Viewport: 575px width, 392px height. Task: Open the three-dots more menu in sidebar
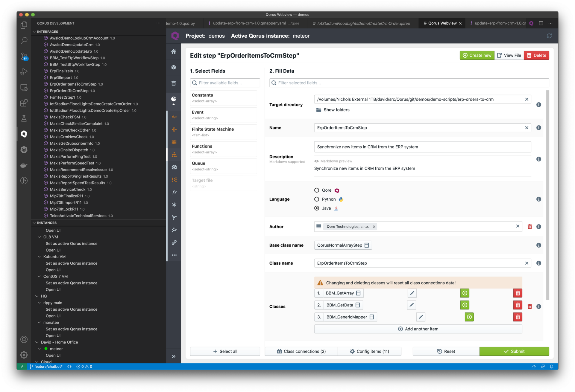pos(174,255)
